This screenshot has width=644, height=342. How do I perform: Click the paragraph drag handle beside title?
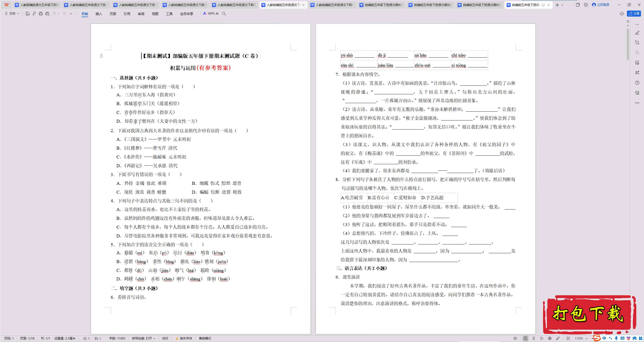[x=101, y=56]
